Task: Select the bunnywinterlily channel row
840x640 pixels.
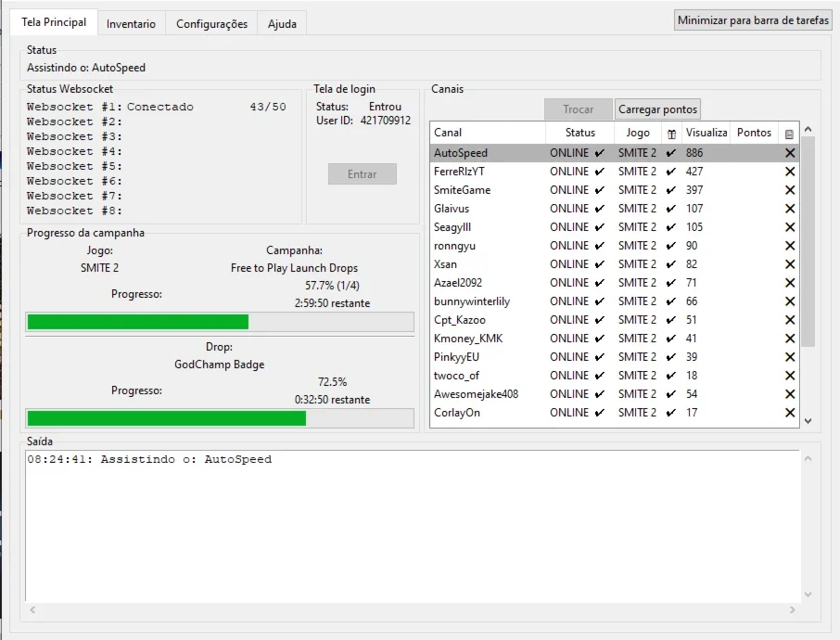Action: tap(614, 301)
